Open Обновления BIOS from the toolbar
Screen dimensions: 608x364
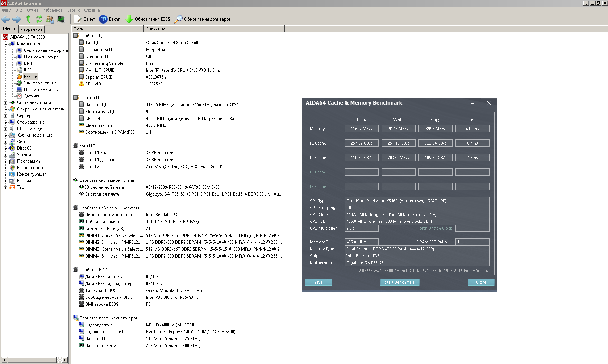[x=147, y=19]
